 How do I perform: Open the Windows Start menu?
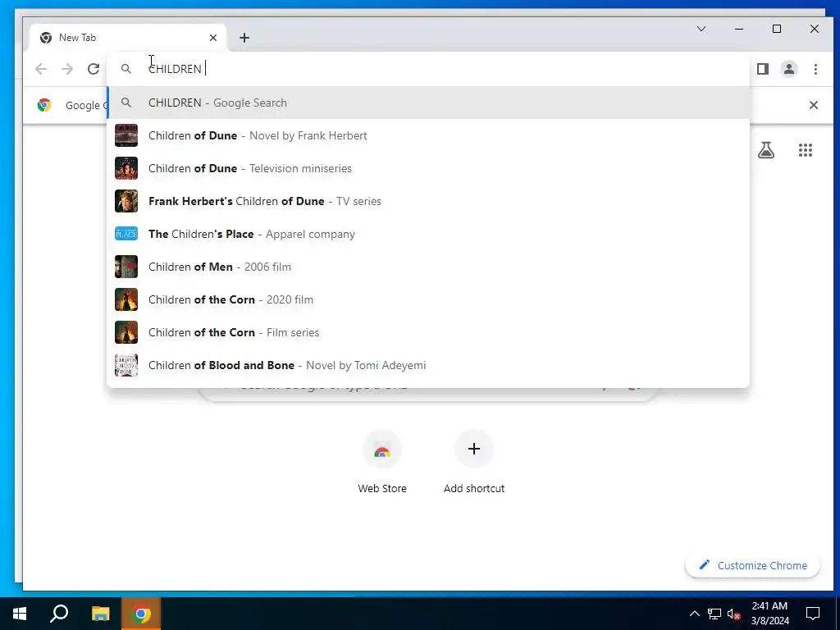tap(20, 614)
